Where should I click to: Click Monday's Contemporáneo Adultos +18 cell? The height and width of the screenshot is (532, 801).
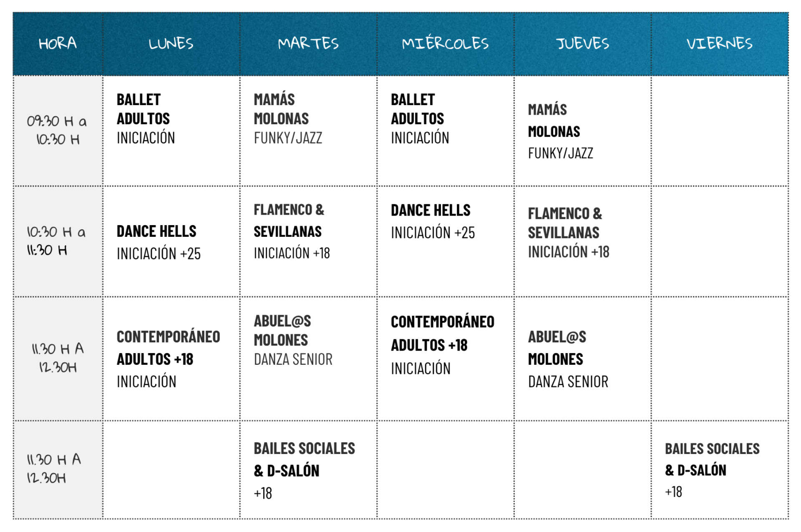(168, 359)
